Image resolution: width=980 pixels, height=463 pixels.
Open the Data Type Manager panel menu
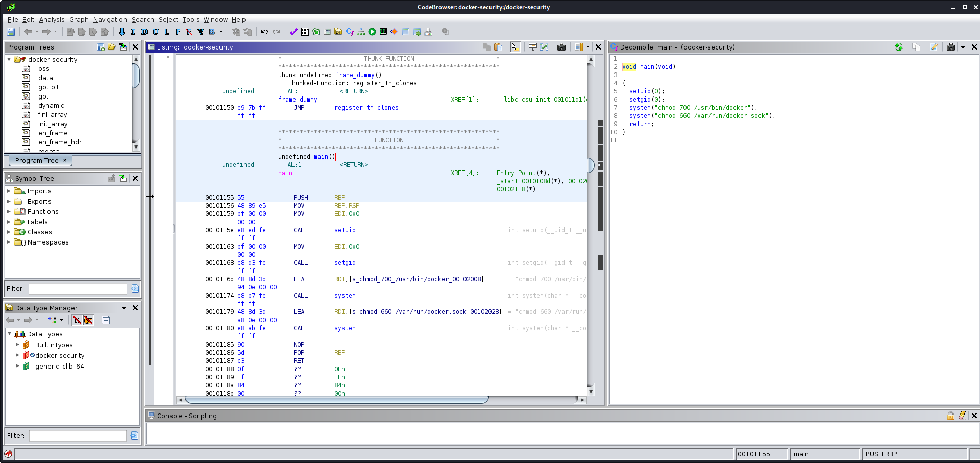tap(124, 308)
